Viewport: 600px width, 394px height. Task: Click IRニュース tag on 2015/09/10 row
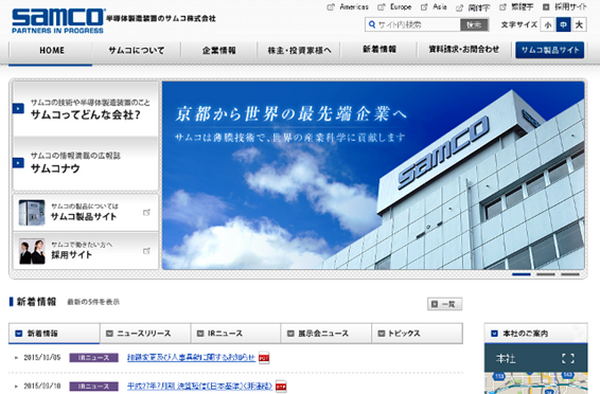[x=94, y=386]
